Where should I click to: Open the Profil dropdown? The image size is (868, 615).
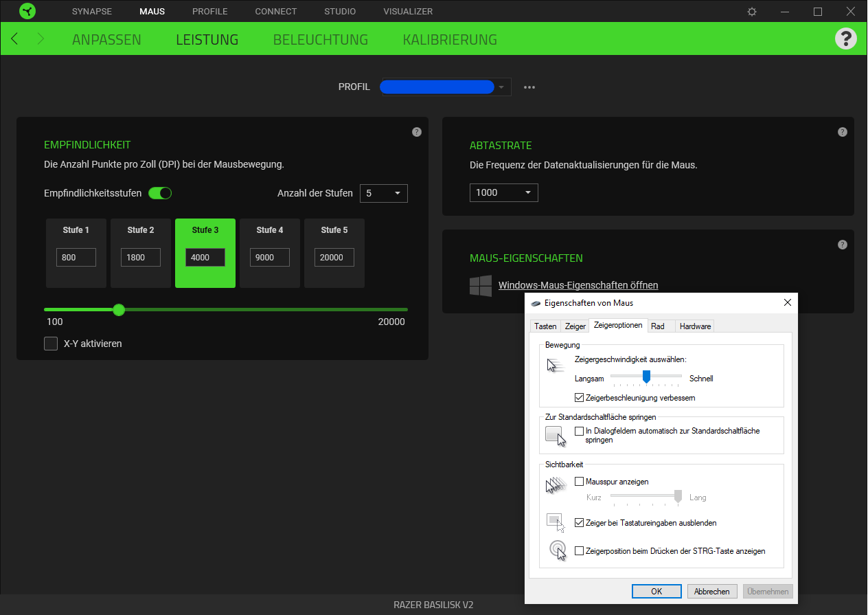(x=446, y=87)
